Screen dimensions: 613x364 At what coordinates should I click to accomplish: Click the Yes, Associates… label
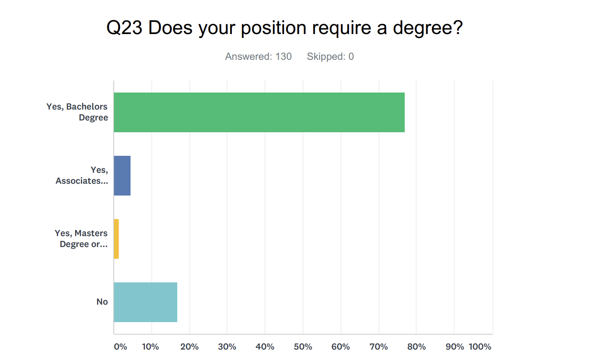82,175
